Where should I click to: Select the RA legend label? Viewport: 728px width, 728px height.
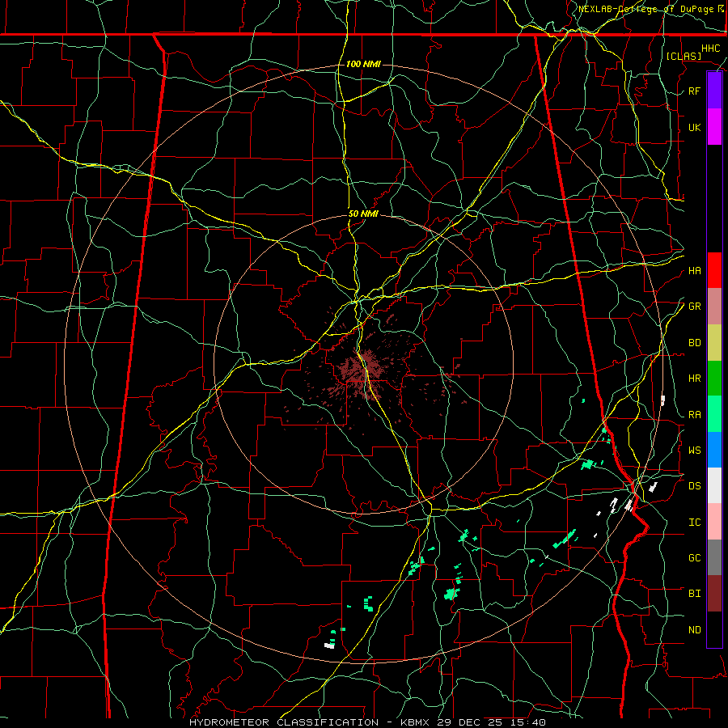[694, 414]
